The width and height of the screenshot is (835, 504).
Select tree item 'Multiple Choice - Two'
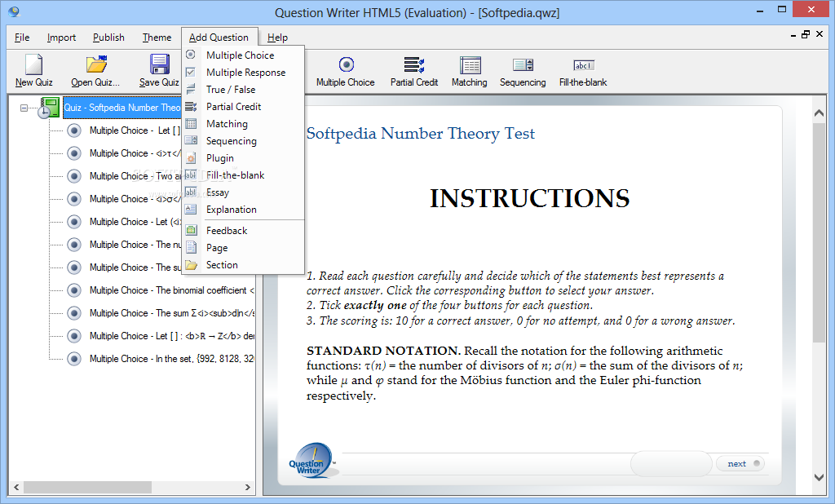click(135, 176)
